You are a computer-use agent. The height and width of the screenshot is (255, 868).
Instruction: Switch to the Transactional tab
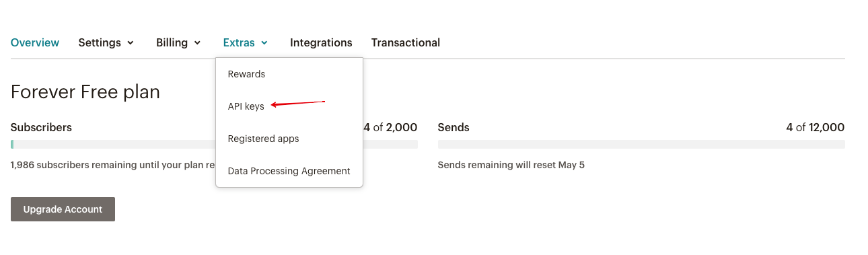pos(406,42)
